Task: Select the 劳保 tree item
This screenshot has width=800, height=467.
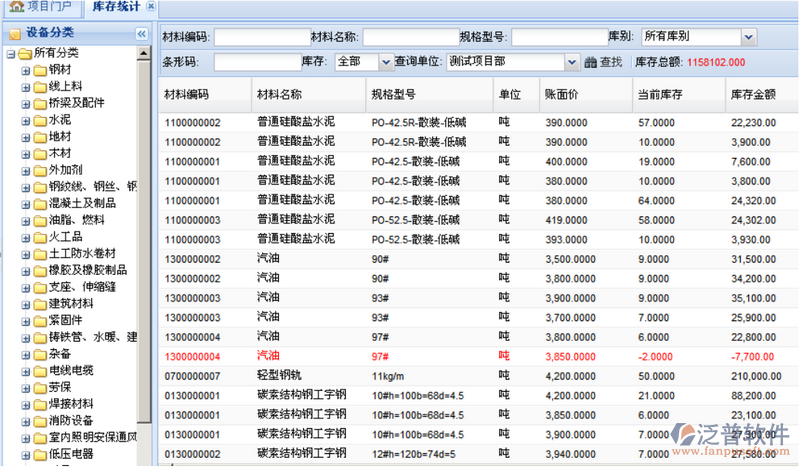Action: 60,387
